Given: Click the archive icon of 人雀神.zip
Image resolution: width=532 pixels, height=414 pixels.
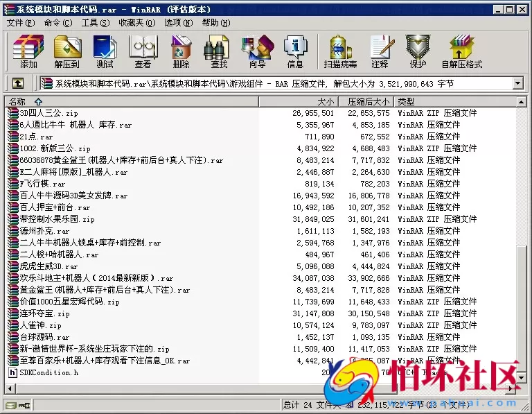Looking at the screenshot, I should pyautogui.click(x=13, y=325).
